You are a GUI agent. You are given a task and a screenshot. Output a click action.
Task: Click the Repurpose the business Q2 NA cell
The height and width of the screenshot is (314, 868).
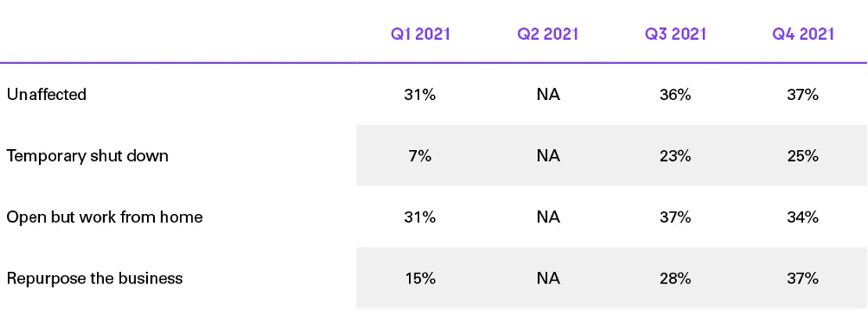coord(548,278)
